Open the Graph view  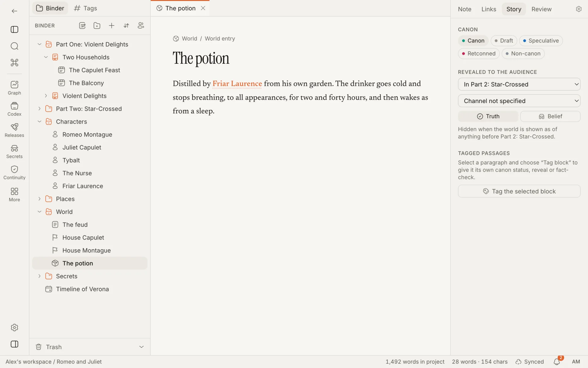click(14, 88)
